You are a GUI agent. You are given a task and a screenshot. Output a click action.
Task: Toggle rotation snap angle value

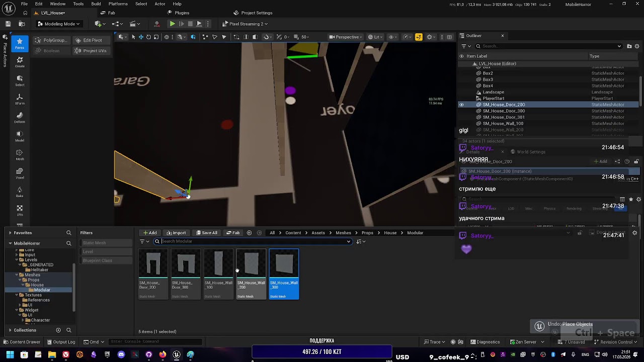pos(285,37)
